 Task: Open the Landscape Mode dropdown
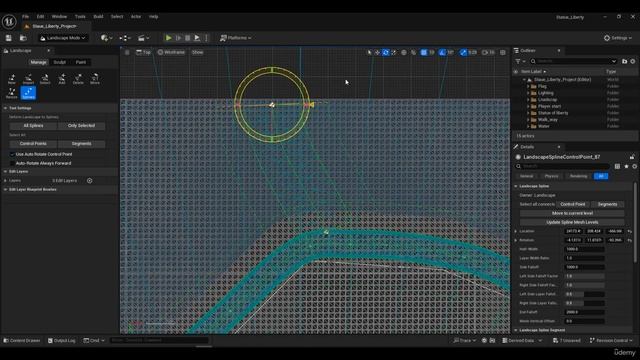[63, 38]
